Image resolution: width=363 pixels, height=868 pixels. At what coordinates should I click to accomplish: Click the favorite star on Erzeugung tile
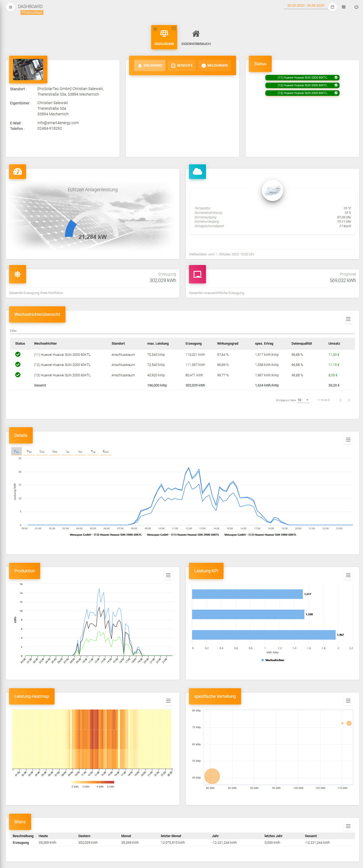click(x=155, y=29)
